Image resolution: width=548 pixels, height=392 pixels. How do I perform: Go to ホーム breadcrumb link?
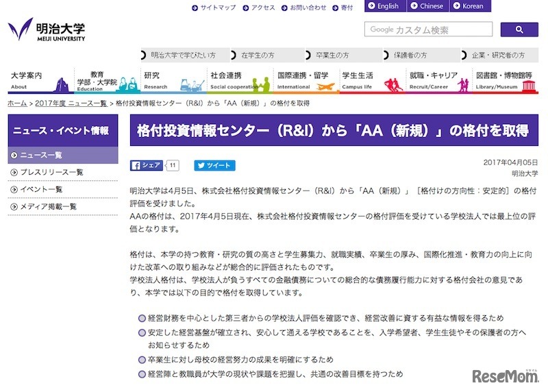pyautogui.click(x=17, y=103)
